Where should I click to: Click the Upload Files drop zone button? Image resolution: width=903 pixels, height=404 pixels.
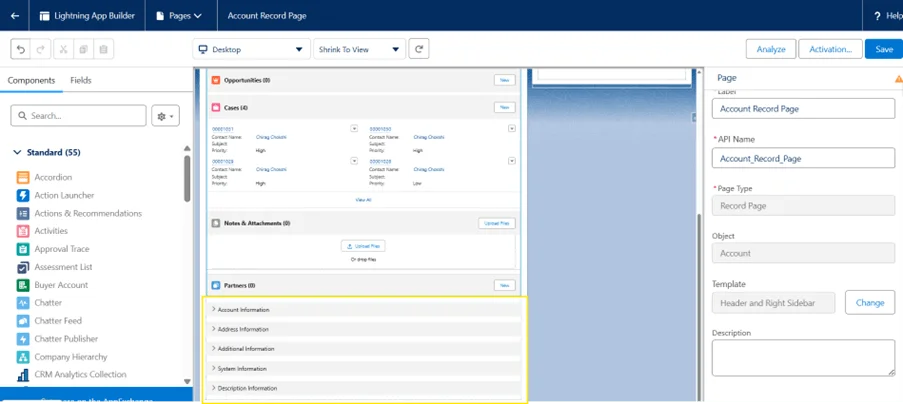click(363, 246)
